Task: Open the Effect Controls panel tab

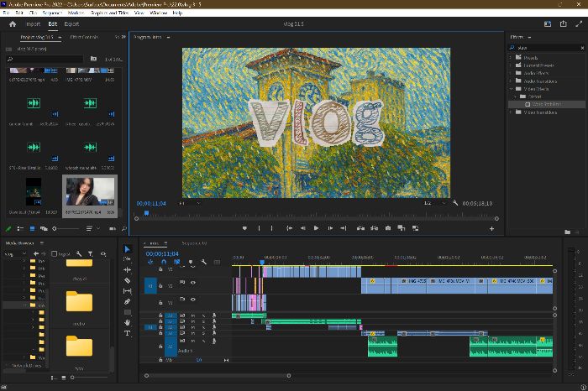Action: point(84,37)
